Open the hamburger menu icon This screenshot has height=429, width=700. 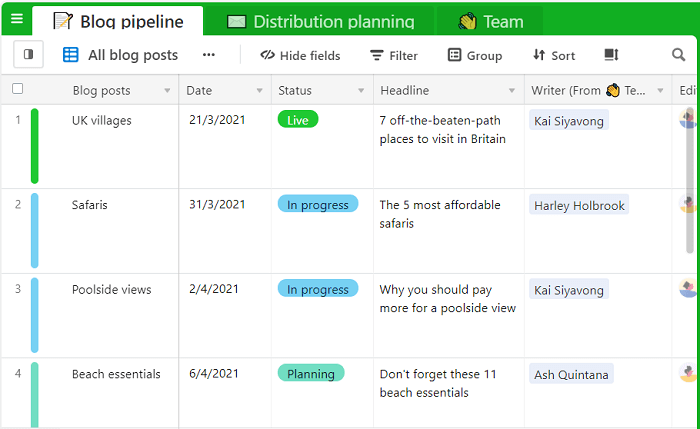[16, 19]
